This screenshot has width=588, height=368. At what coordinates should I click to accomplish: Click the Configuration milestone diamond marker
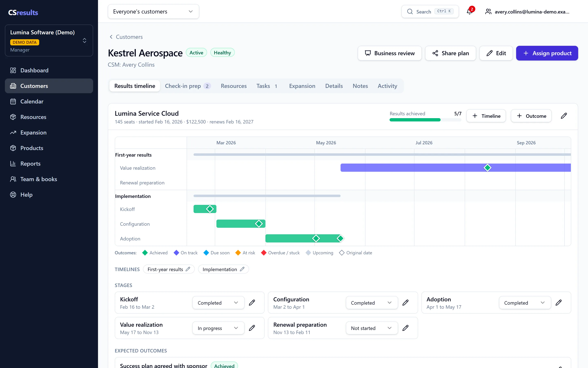click(x=259, y=223)
